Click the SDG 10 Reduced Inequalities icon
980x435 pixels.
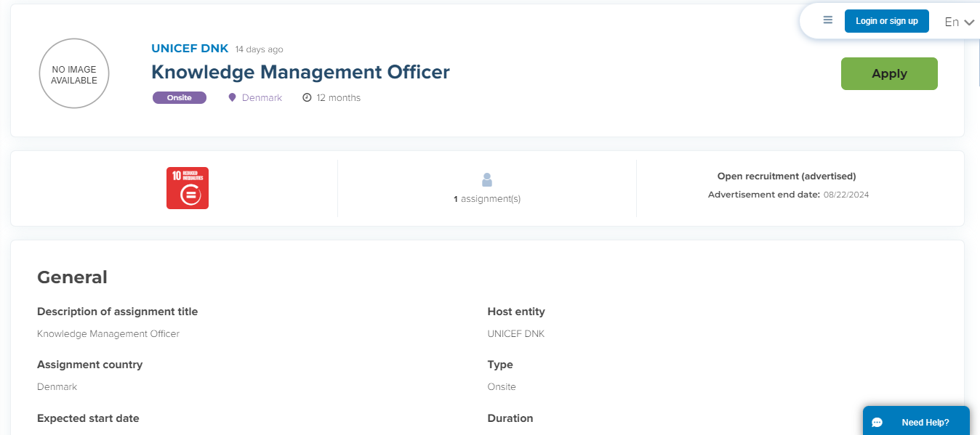point(188,188)
